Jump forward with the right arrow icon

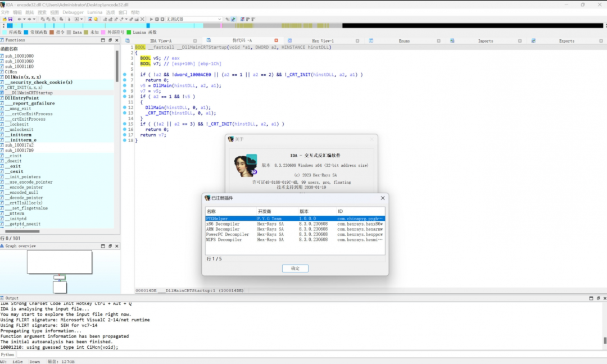click(29, 19)
